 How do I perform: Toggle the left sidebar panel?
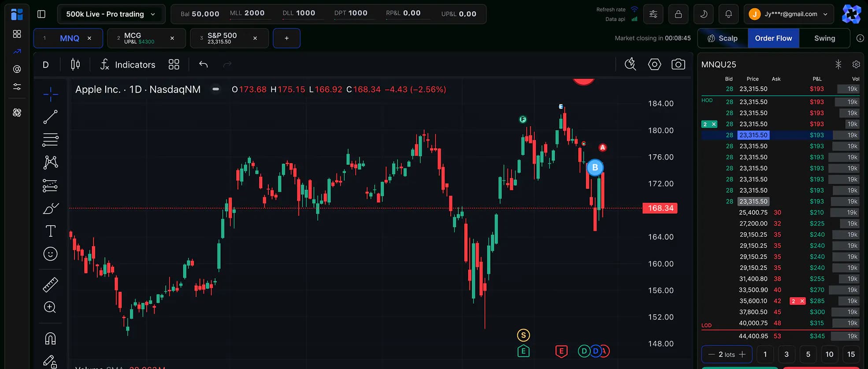tap(41, 14)
